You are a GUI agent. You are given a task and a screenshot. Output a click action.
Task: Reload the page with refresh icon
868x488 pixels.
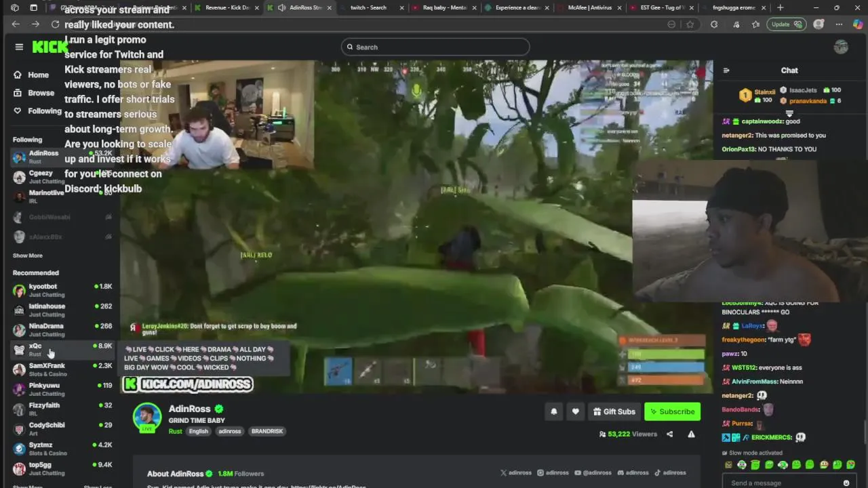pos(56,24)
